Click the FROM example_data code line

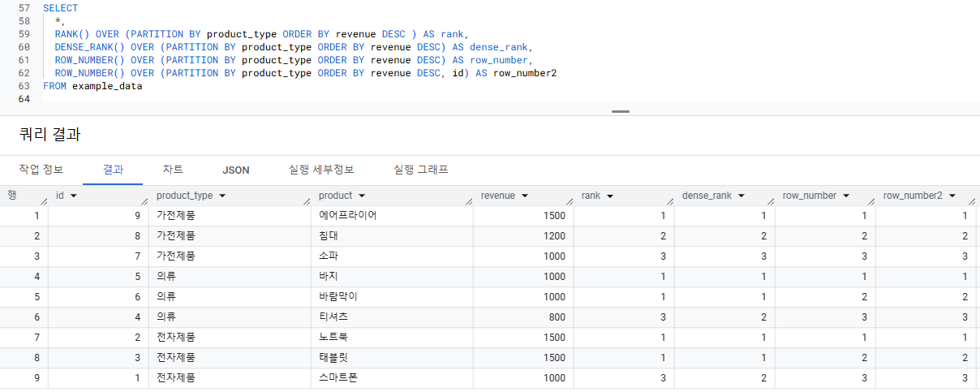coord(92,86)
